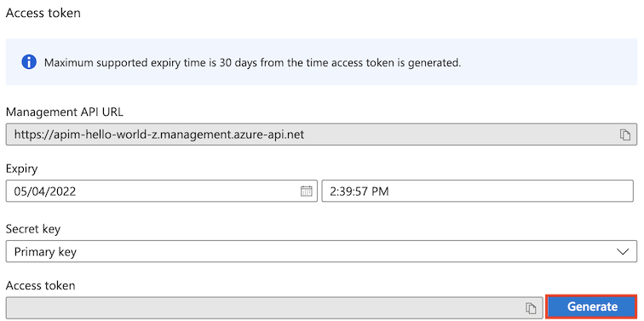
Task: Click the Secret key label
Action: coord(33,229)
